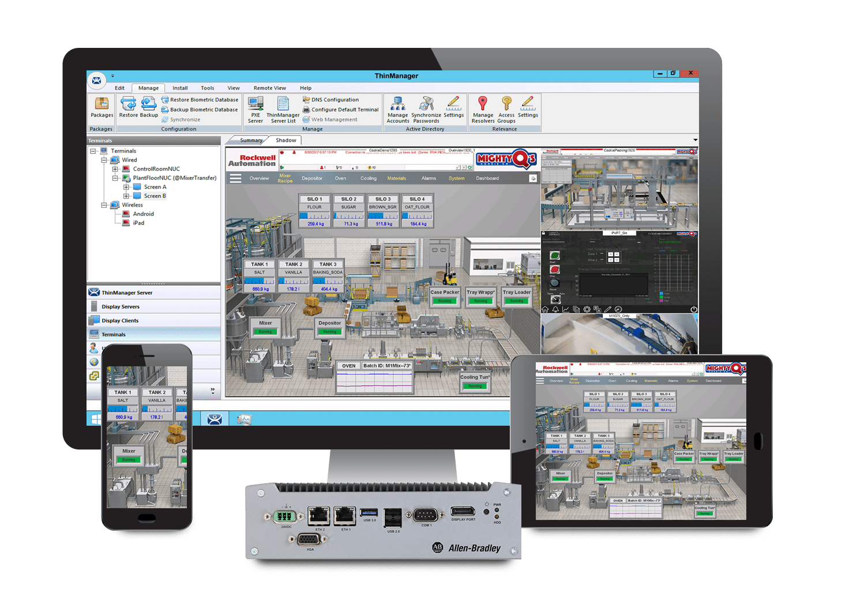Click the ThinManager icon in Windows taskbar

215,419
